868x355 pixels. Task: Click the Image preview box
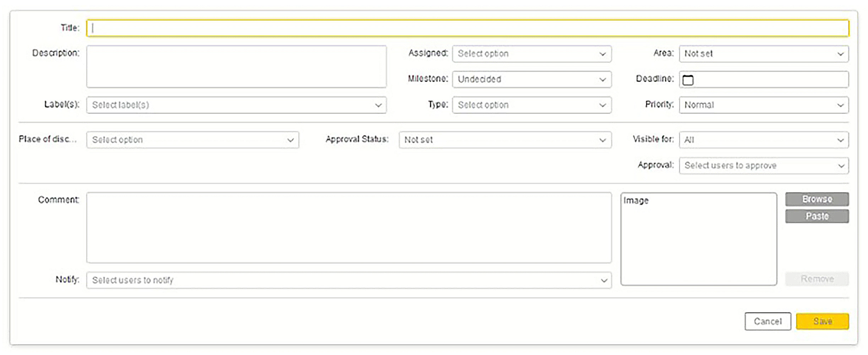pyautogui.click(x=699, y=239)
